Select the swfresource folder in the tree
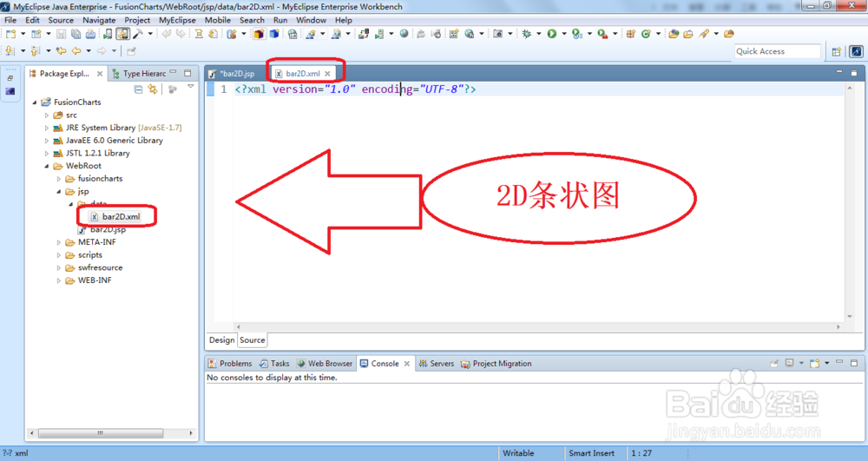Screen dimensions: 868x461 pos(94,268)
